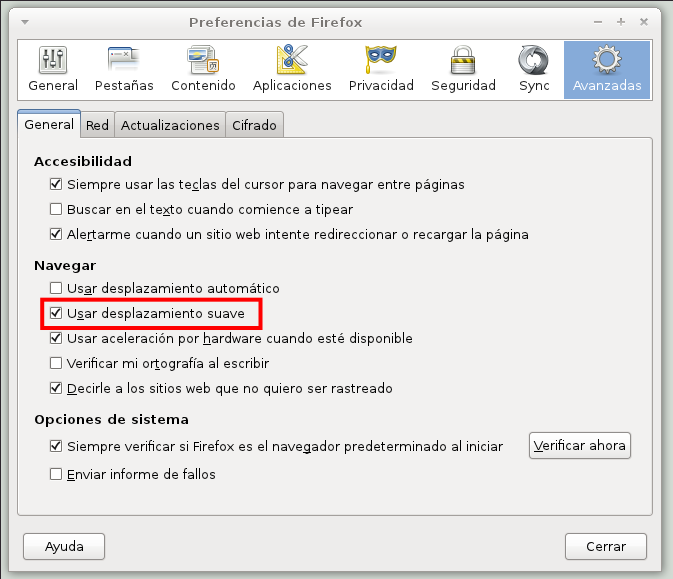673x579 pixels.
Task: Toggle 'Usar aceleración por hardware' checkbox
Action: coord(56,338)
